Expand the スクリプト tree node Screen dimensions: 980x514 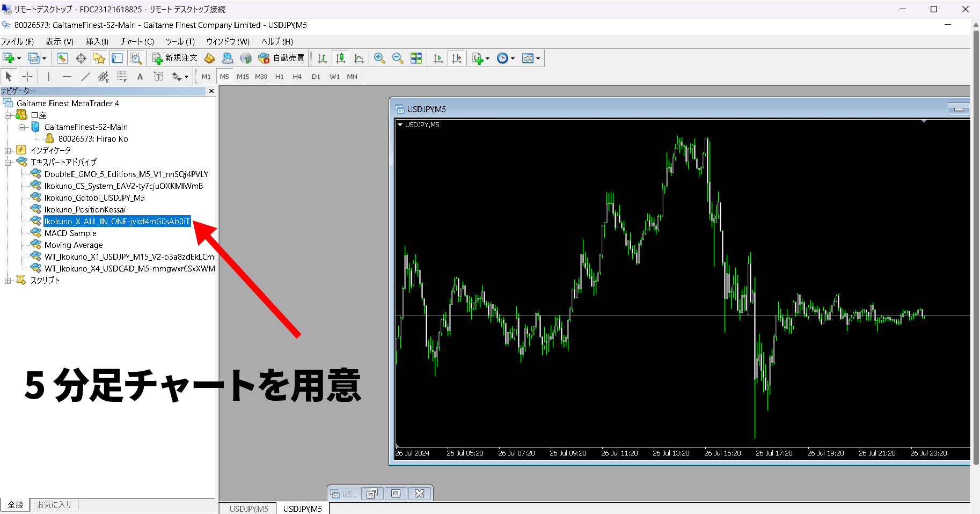8,281
